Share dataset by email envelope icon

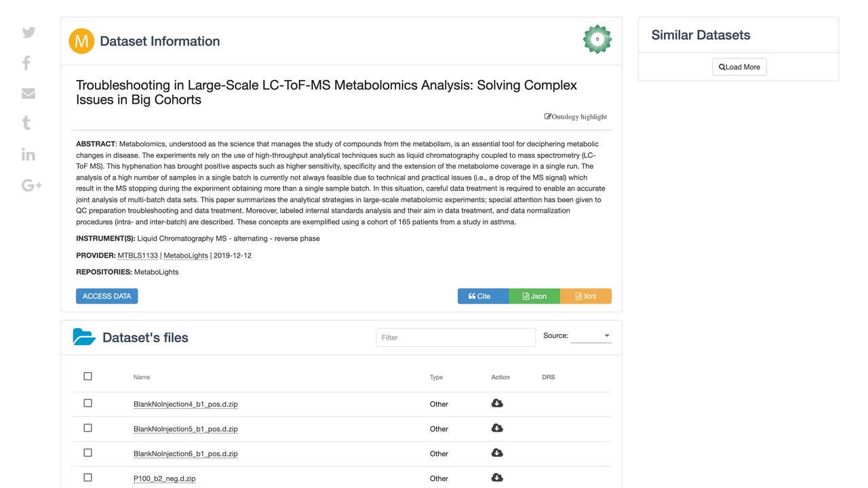coord(28,94)
